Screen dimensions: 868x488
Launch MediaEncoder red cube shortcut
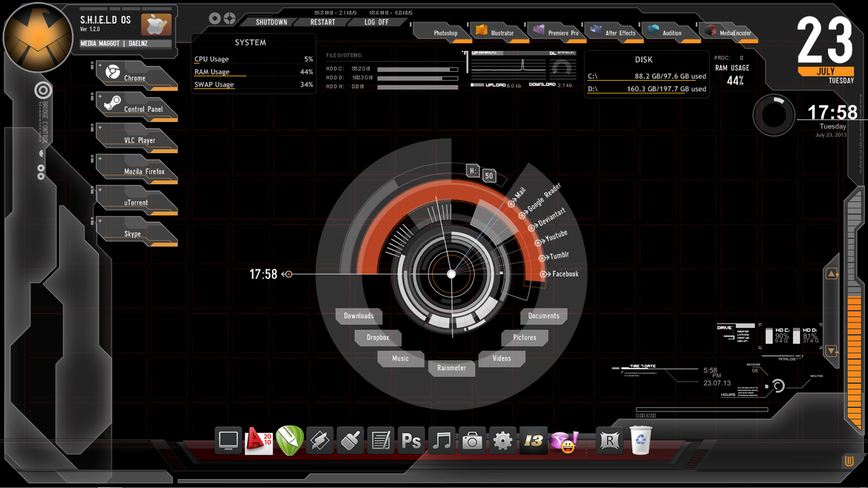click(x=728, y=31)
